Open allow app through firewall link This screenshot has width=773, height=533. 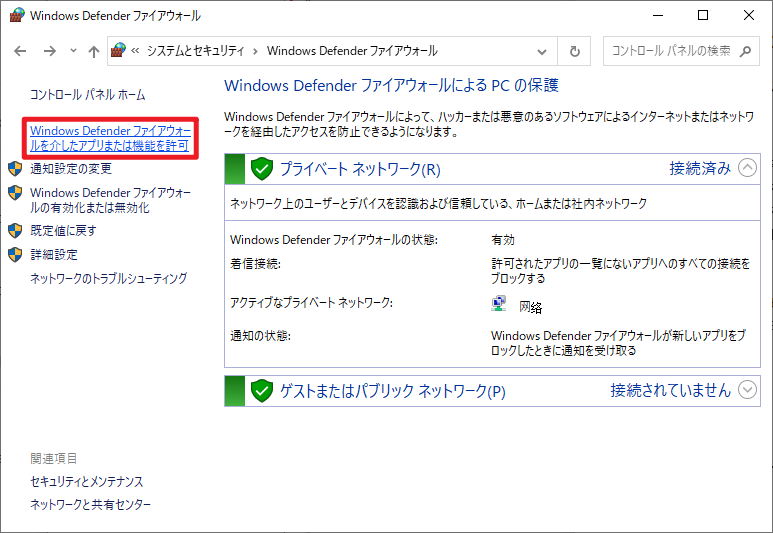coord(110,138)
